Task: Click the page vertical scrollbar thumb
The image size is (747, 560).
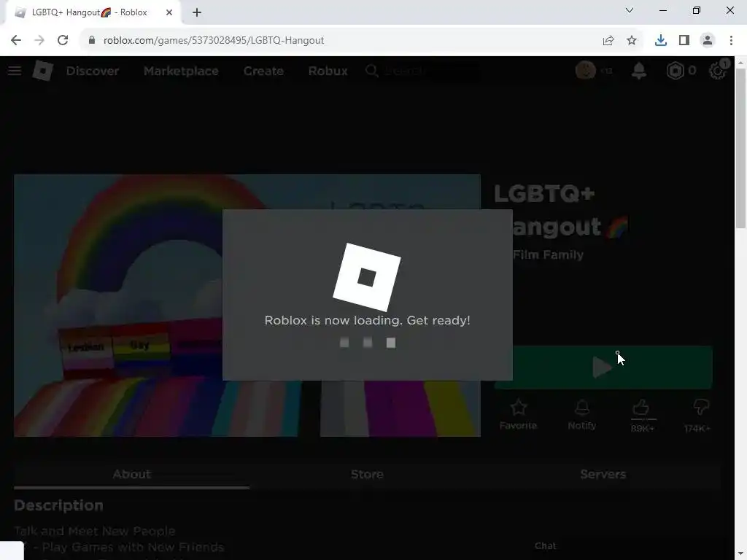Action: (740, 148)
